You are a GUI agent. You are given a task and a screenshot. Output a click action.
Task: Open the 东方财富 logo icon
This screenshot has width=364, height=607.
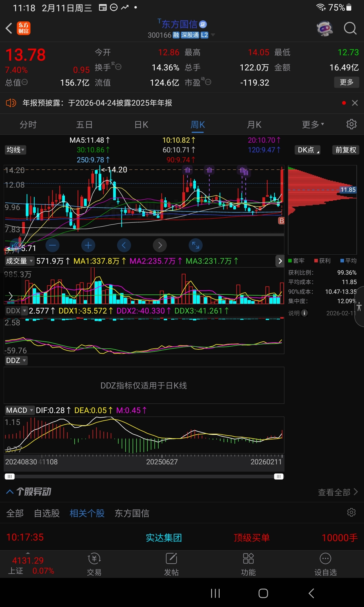click(24, 28)
